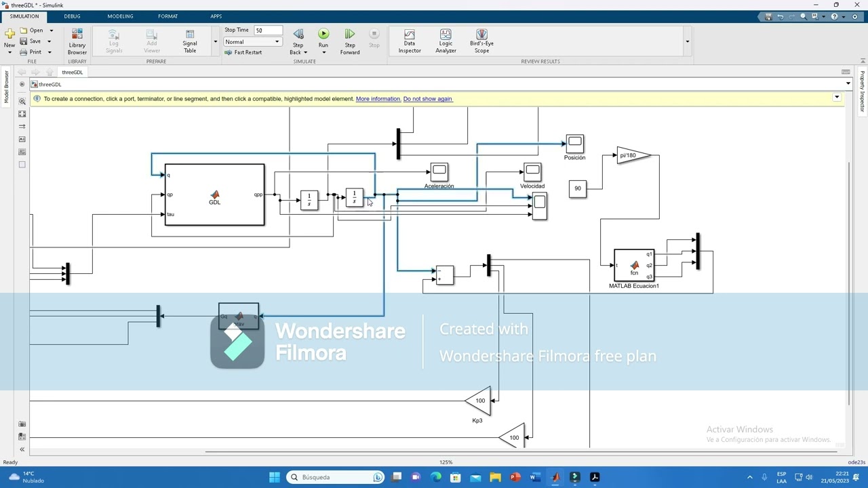Select the threeGDL model tab
This screenshot has height=488, width=868.
(x=73, y=72)
